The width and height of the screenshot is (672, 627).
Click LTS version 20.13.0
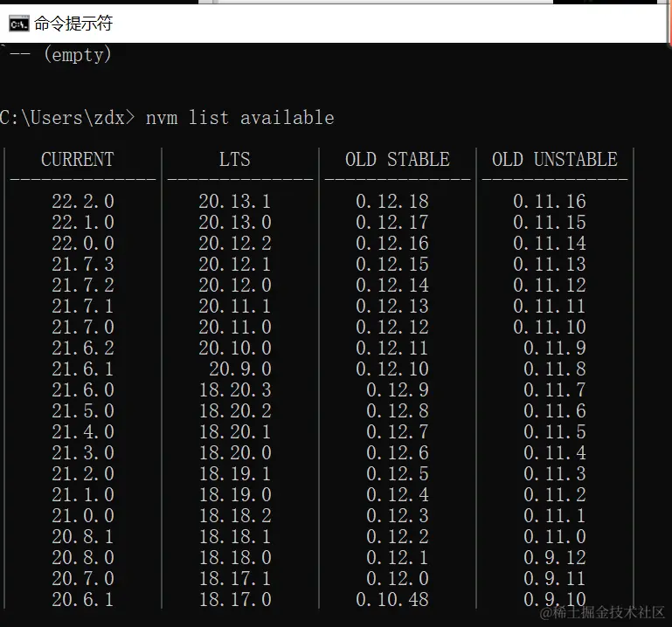[x=235, y=223]
